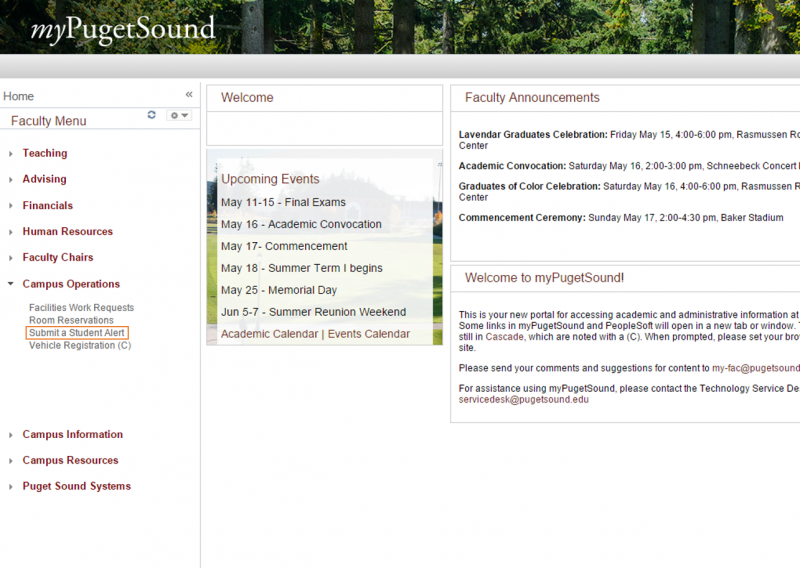This screenshot has height=568, width=800.
Task: Click the 'Commencement Ceremony:' announcement
Action: (x=522, y=217)
